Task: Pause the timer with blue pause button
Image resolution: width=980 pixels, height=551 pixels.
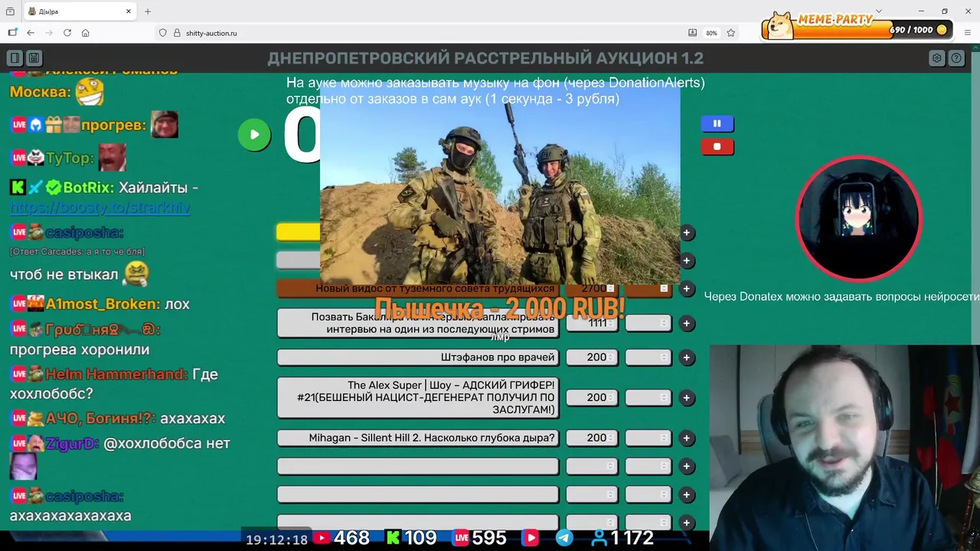Action: pos(717,123)
